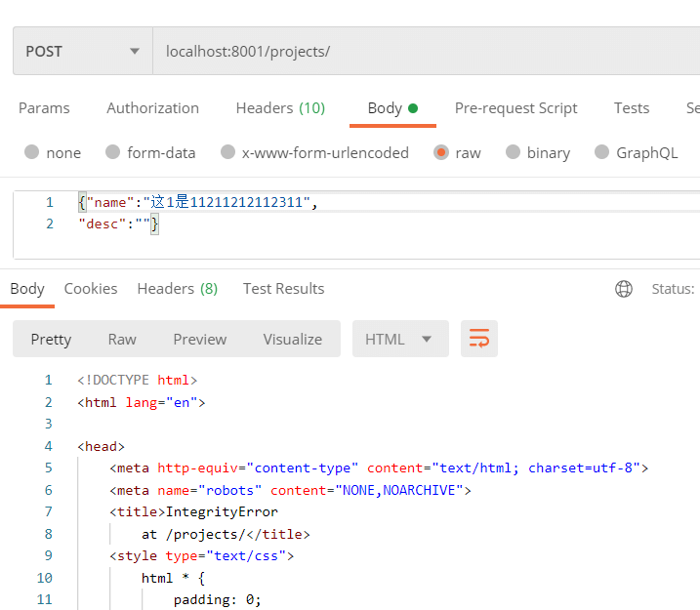Open the Test Results tab

283,289
